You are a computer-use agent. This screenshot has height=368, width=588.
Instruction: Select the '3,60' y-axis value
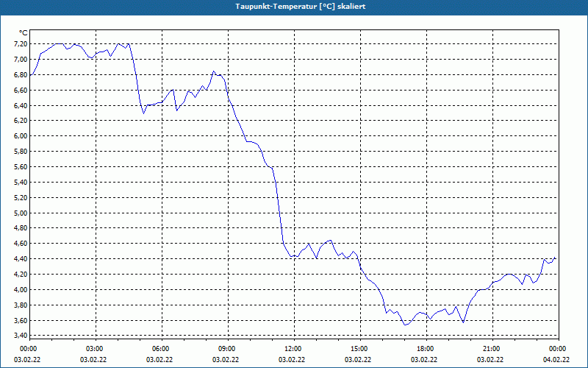pos(21,320)
